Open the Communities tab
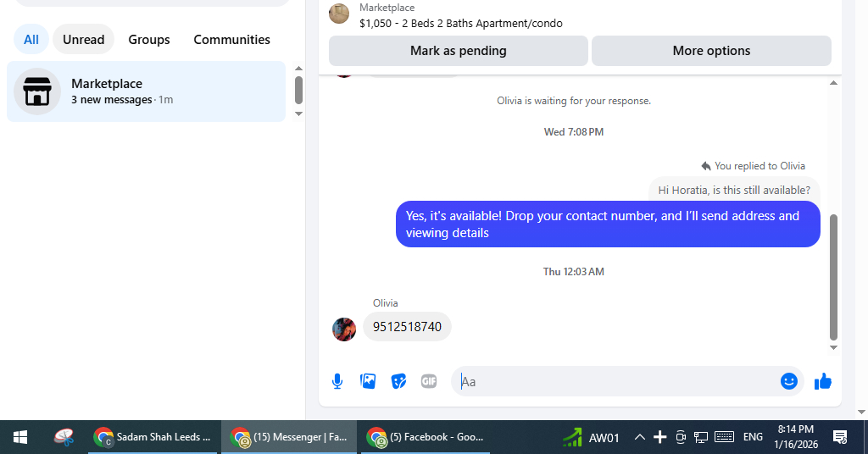The image size is (868, 454). (x=232, y=39)
